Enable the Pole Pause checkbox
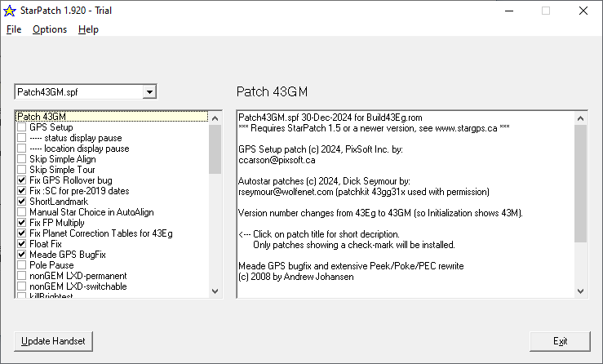 pyautogui.click(x=21, y=264)
